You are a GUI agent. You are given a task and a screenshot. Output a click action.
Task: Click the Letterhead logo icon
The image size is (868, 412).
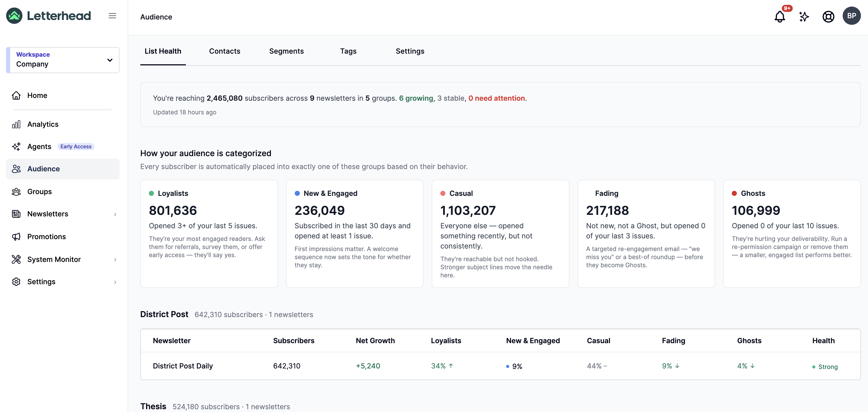pyautogui.click(x=14, y=16)
